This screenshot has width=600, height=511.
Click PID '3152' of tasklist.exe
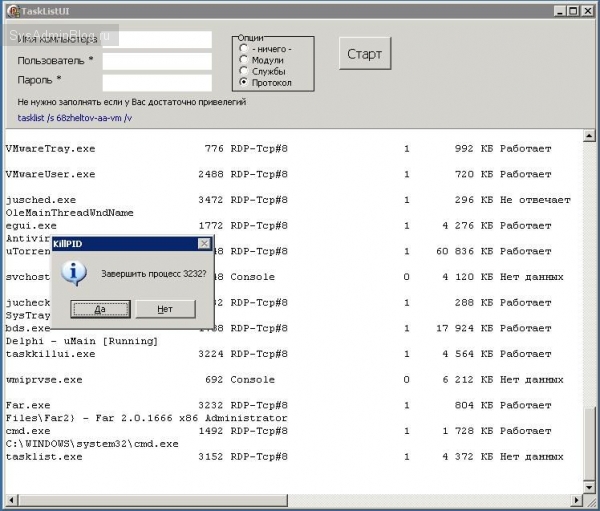tap(210, 457)
